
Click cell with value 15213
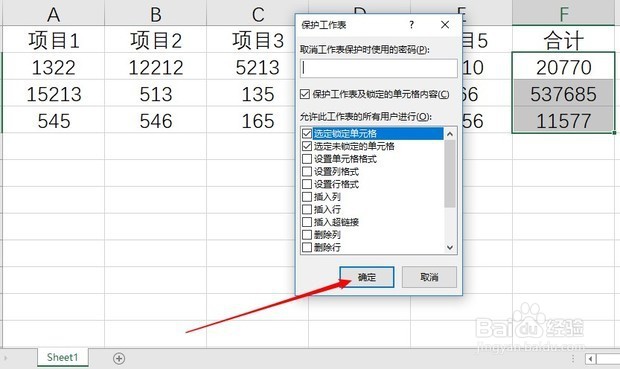pos(54,93)
